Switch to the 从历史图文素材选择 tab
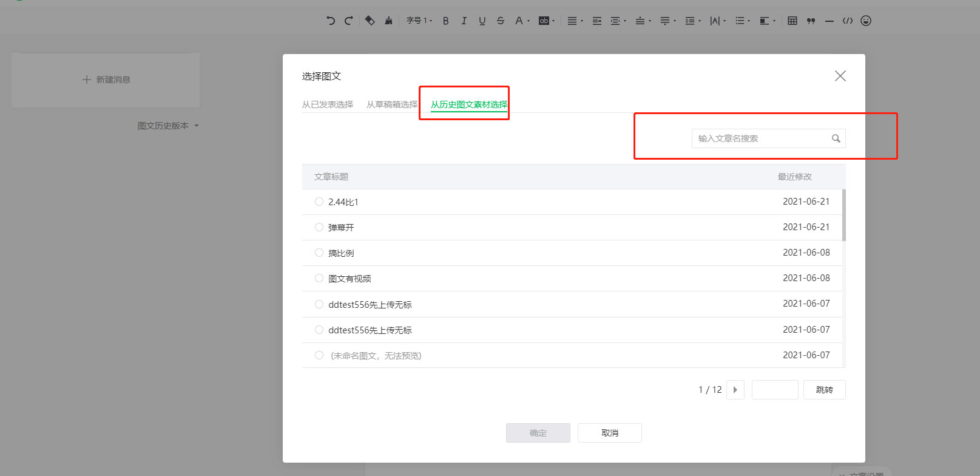 469,104
